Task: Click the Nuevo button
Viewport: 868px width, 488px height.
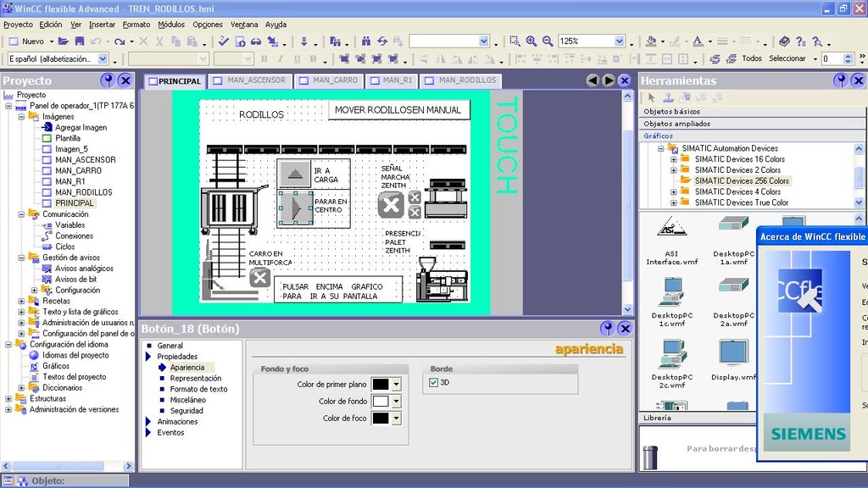Action: (x=32, y=41)
